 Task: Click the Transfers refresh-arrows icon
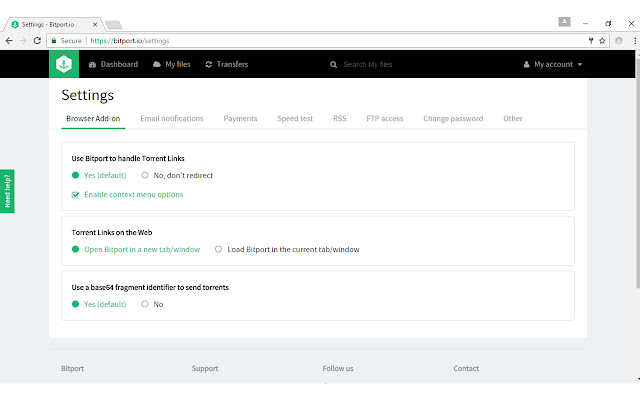click(x=209, y=64)
